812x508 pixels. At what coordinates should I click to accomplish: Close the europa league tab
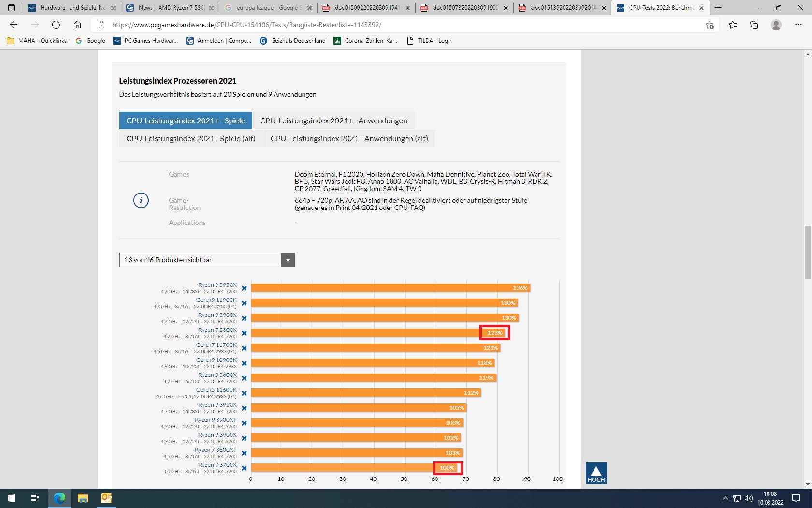point(310,8)
